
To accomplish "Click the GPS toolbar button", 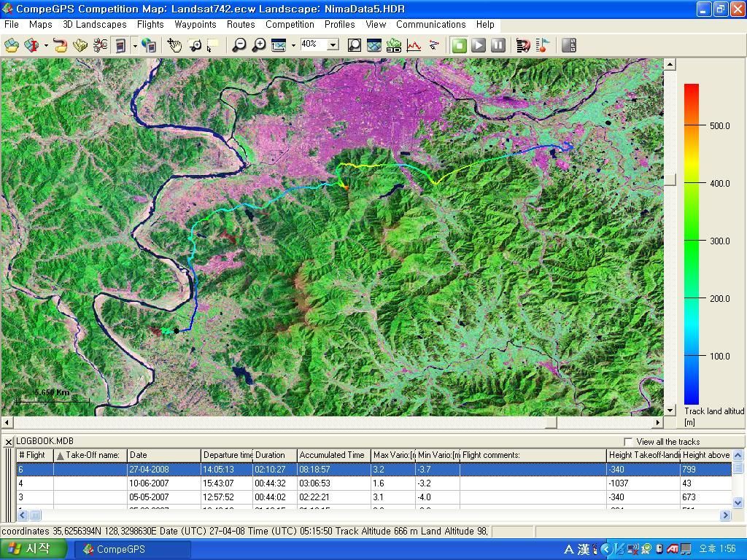I will pos(569,46).
